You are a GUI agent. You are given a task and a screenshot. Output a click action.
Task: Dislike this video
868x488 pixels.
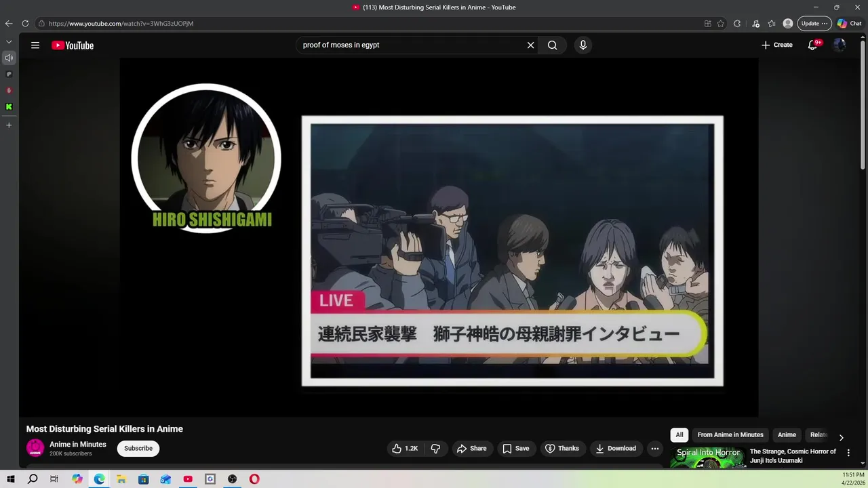click(x=436, y=449)
